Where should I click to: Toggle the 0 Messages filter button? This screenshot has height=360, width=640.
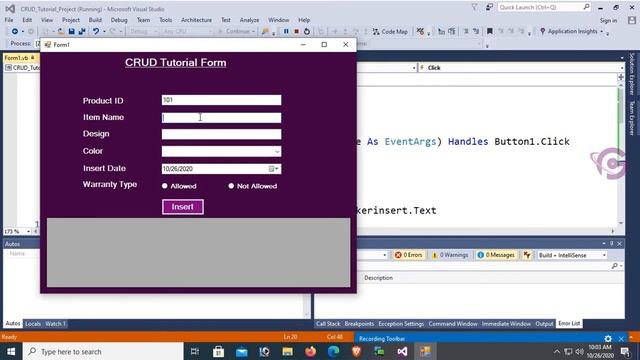pos(496,255)
